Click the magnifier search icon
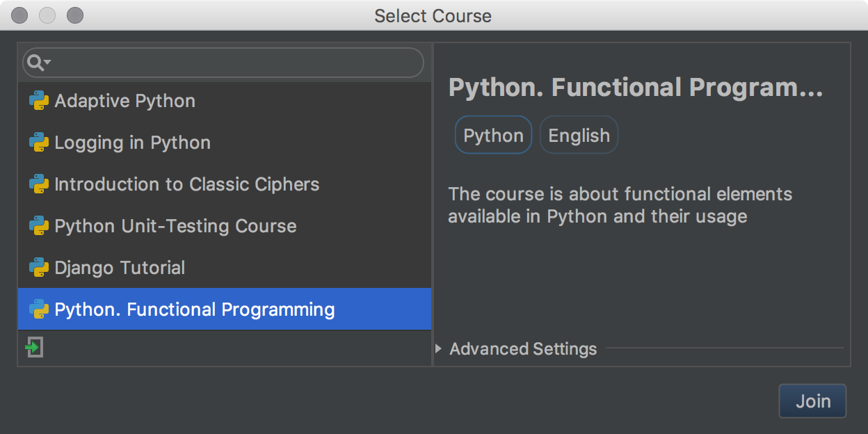 coord(35,63)
